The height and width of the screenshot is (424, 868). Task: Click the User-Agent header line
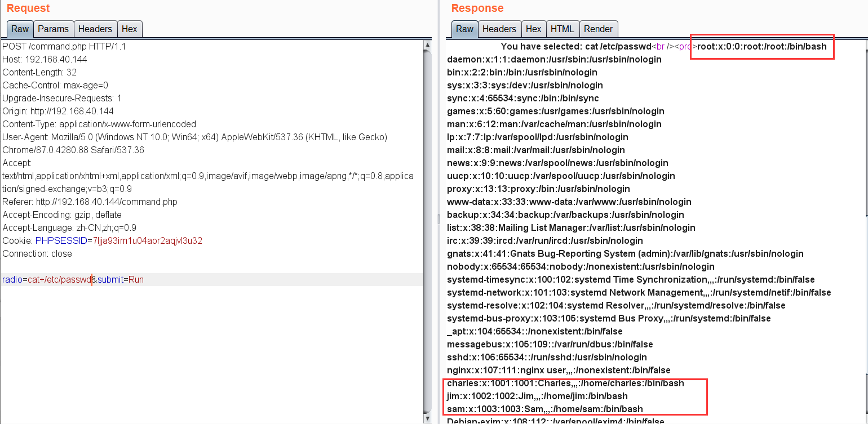click(x=194, y=144)
